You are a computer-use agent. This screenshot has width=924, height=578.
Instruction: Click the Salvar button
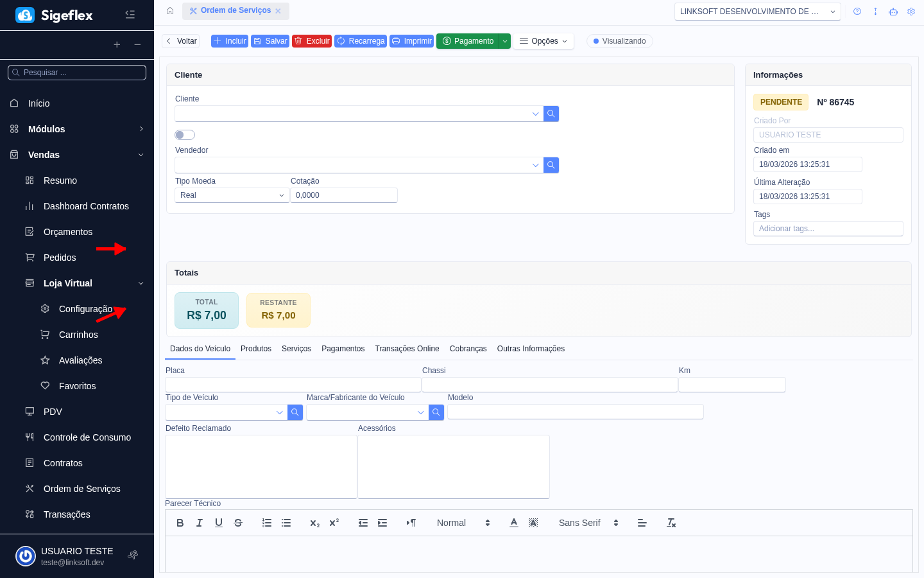pyautogui.click(x=270, y=41)
